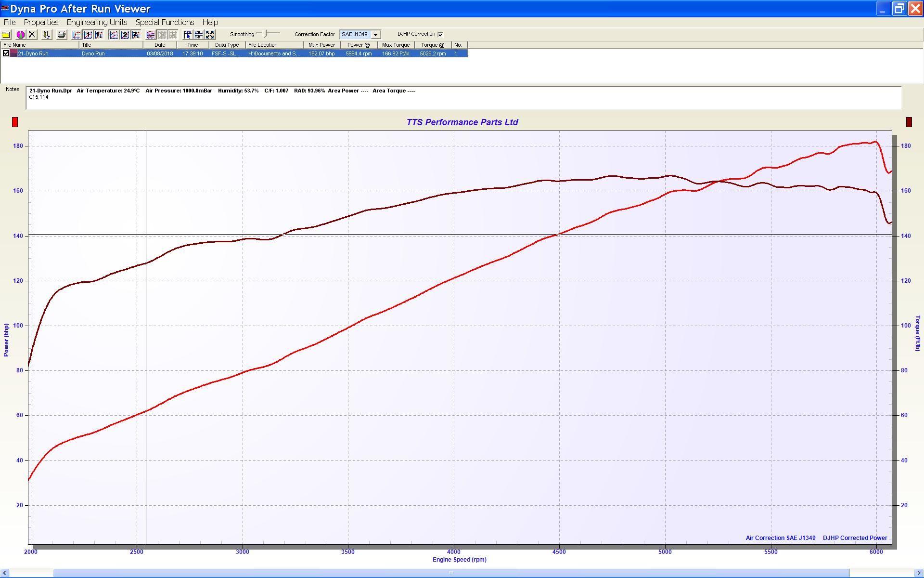The width and height of the screenshot is (924, 578).
Task: Click the graph icon marked with 2
Action: point(125,35)
